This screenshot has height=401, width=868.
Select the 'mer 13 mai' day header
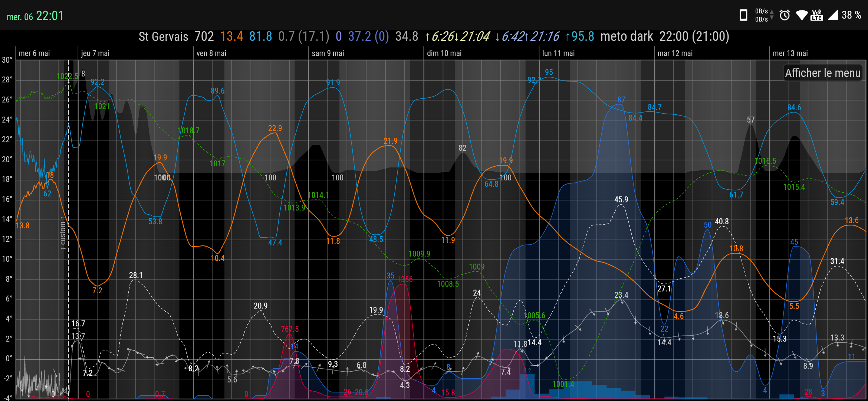(790, 53)
